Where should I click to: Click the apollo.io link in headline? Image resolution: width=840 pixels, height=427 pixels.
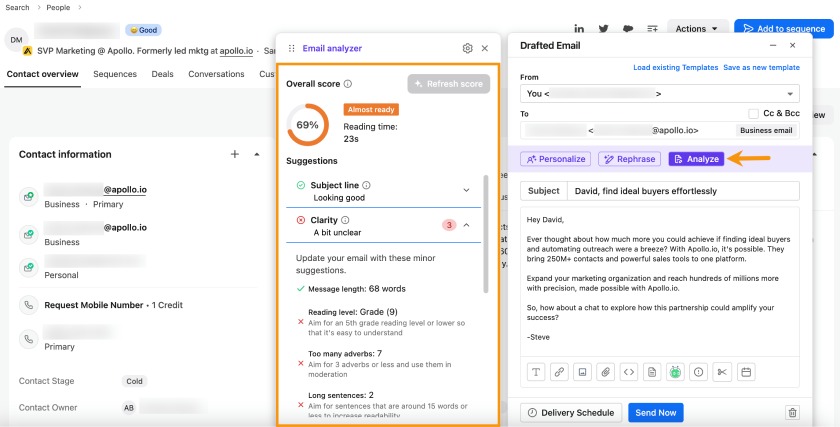pos(236,51)
